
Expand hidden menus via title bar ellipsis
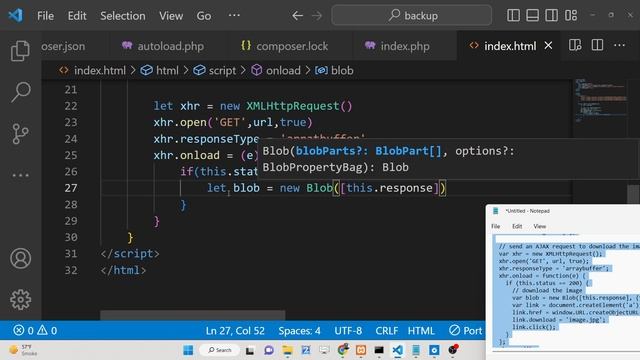[x=234, y=16]
